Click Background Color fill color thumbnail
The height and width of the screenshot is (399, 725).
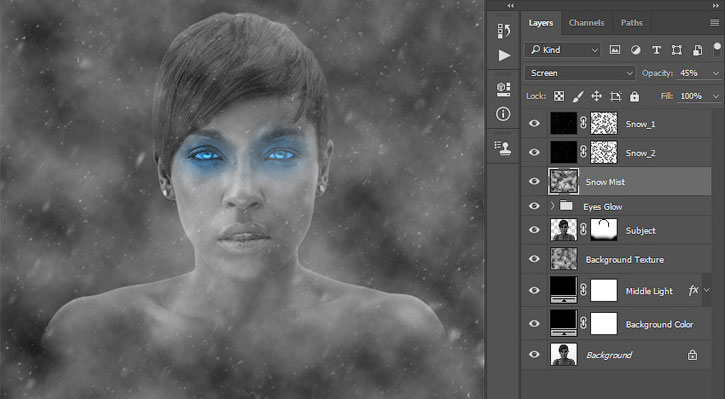(x=564, y=323)
